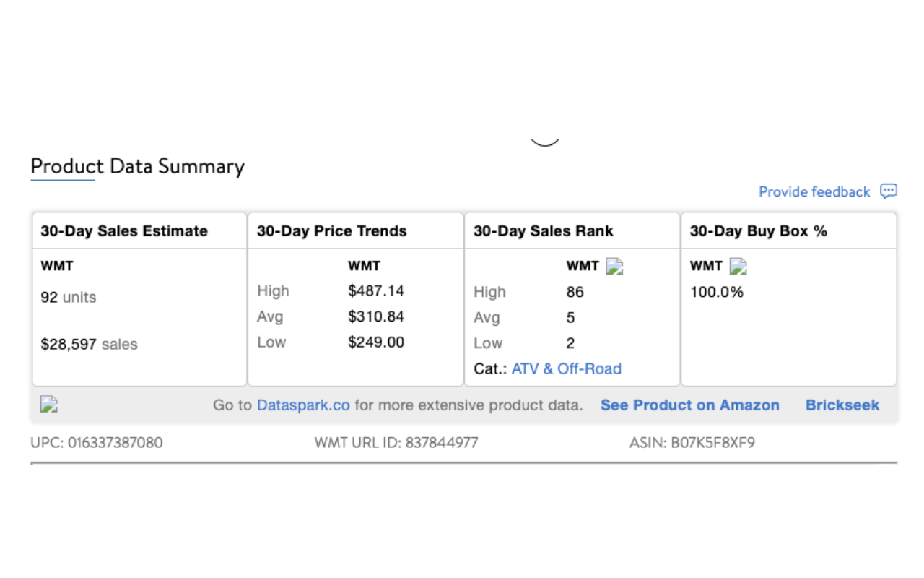Click the image icon beside WMT in Sales Rank
Viewport: 924px width, 578px height.
614,267
